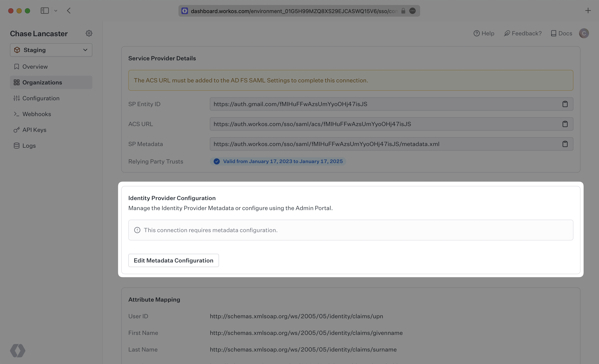Select the Configuration sidebar item
599x364 pixels.
click(41, 98)
